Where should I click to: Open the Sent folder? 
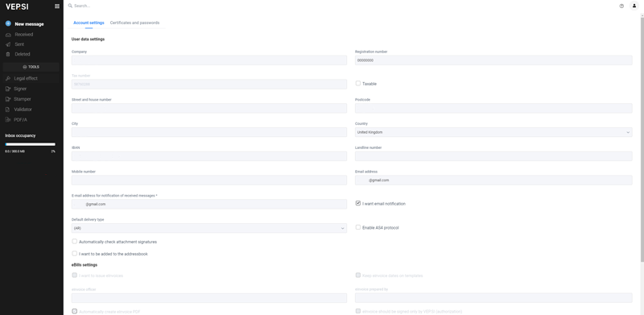pyautogui.click(x=19, y=44)
